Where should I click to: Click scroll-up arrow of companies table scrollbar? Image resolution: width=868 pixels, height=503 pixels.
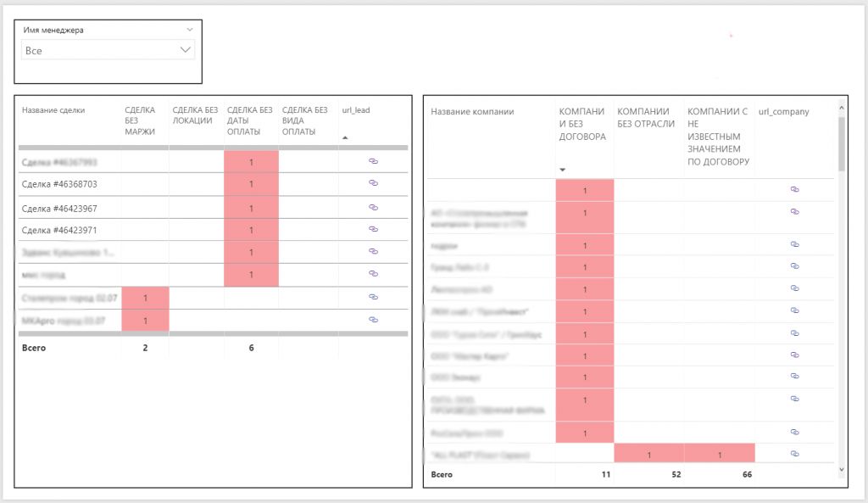tap(842, 108)
